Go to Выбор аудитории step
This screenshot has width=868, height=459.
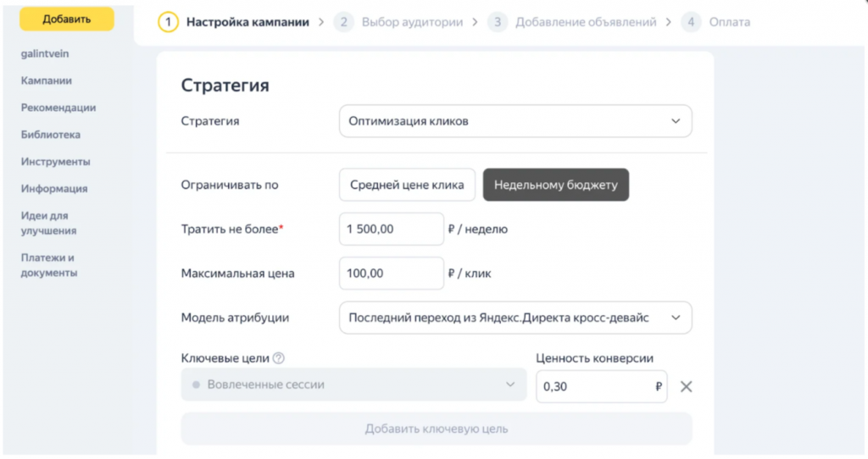point(412,22)
